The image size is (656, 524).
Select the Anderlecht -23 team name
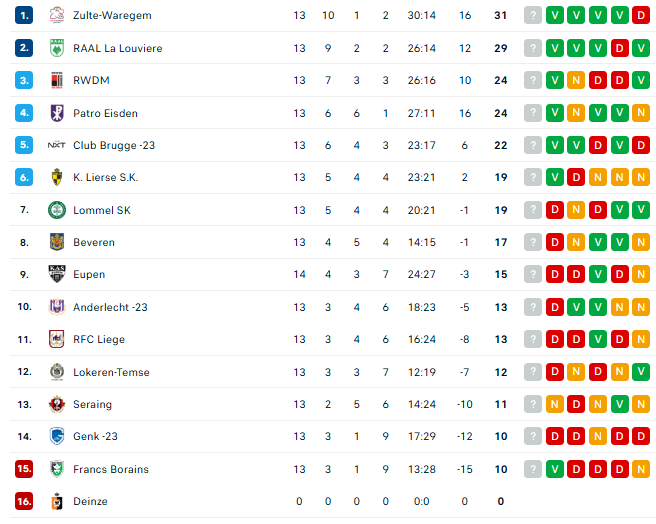[110, 307]
